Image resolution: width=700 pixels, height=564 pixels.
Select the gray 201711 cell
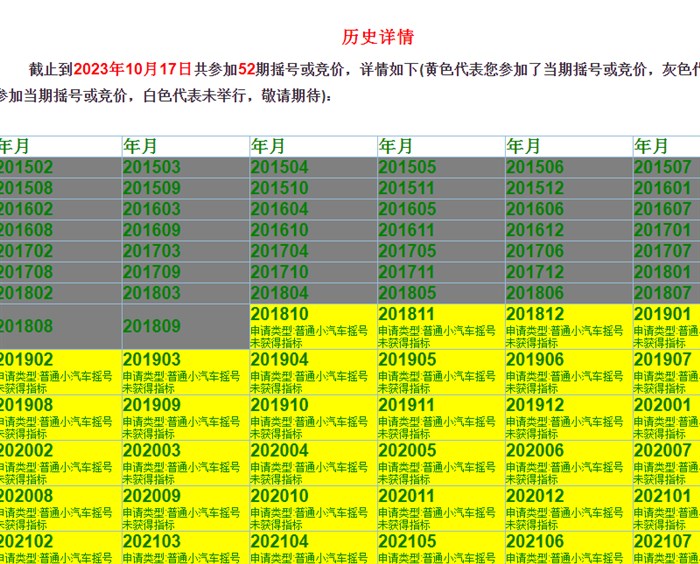441,272
